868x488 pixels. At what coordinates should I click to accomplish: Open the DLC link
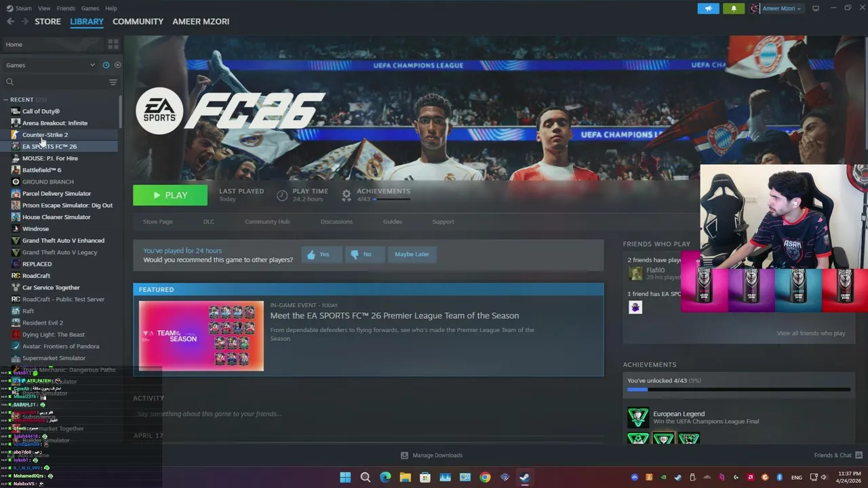[209, 222]
